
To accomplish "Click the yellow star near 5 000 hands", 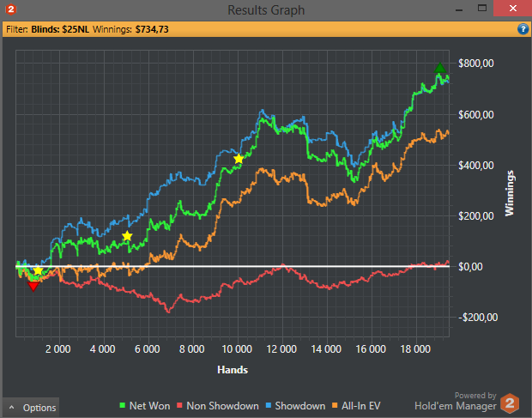I will 127,236.
